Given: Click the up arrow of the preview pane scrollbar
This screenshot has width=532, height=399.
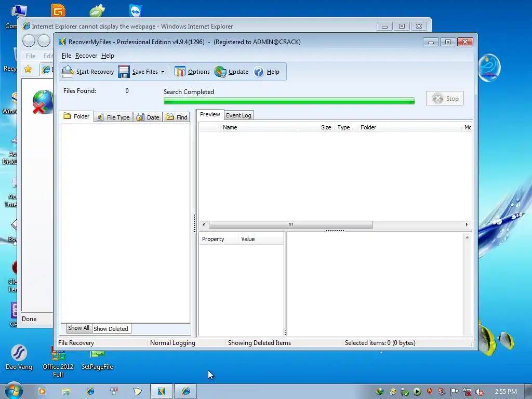Looking at the screenshot, I should click(x=467, y=237).
